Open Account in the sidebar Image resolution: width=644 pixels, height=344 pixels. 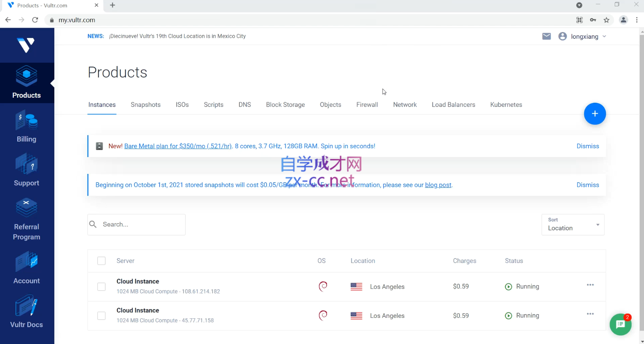click(x=27, y=268)
